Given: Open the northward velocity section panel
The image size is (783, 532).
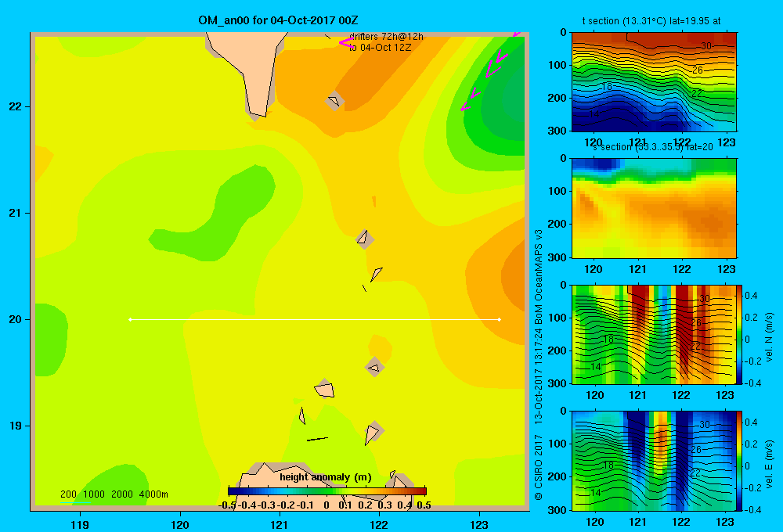Looking at the screenshot, I should coord(654,334).
